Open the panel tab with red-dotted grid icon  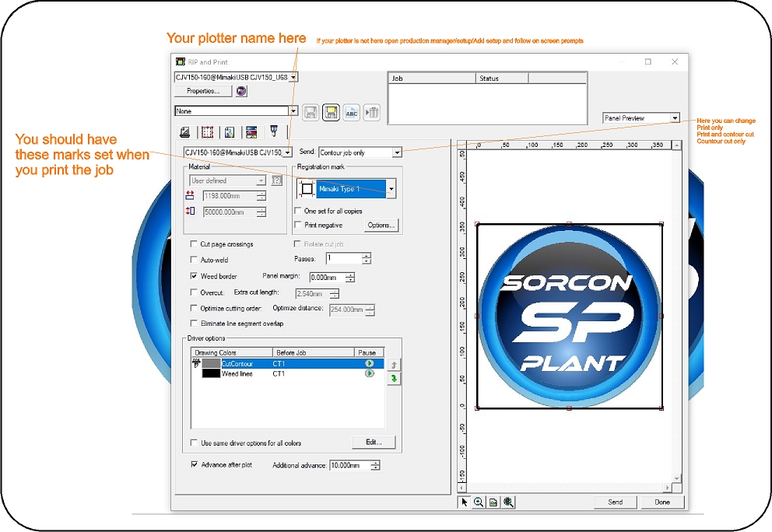(x=207, y=131)
